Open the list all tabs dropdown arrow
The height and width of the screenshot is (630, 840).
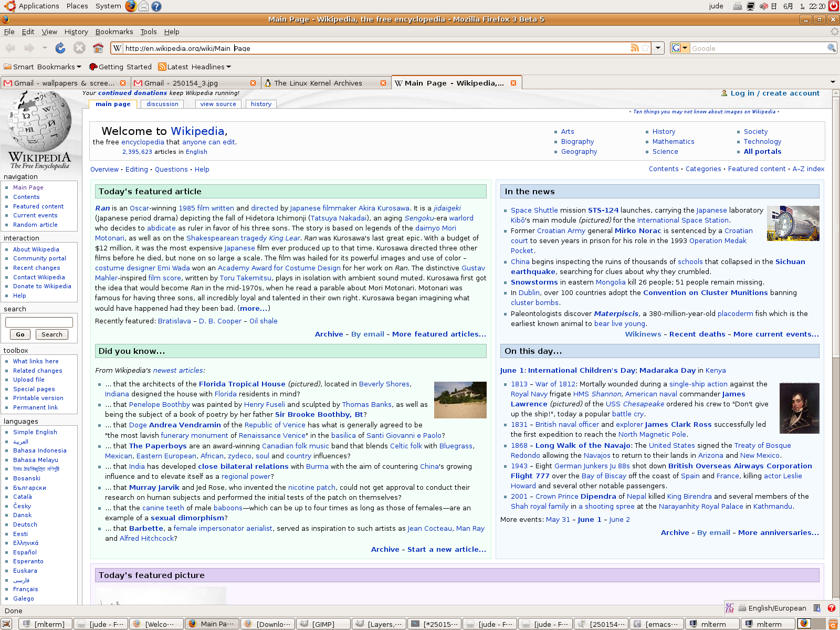833,82
